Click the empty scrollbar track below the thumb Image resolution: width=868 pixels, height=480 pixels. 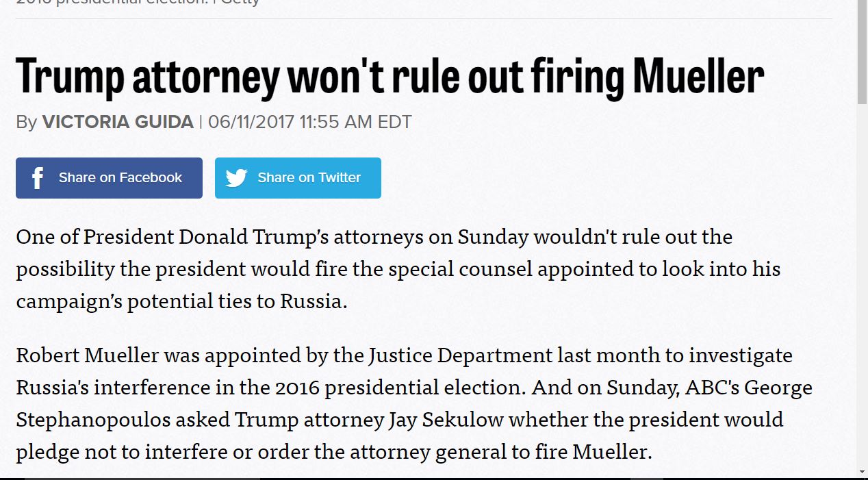pos(862,284)
